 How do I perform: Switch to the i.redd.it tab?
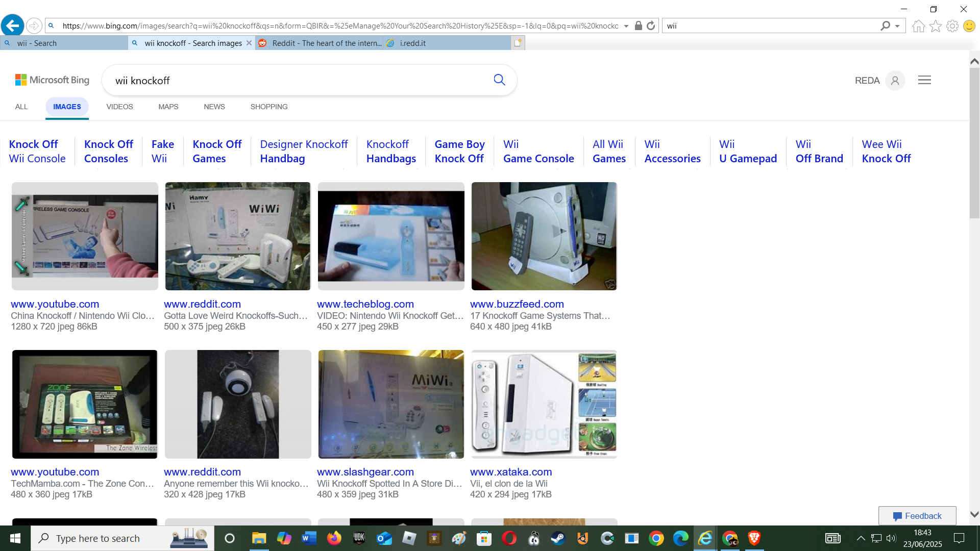(447, 43)
